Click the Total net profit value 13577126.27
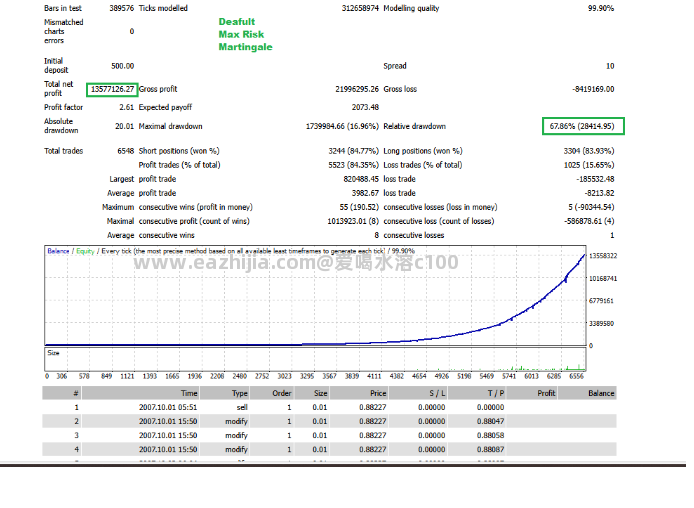 tap(112, 89)
